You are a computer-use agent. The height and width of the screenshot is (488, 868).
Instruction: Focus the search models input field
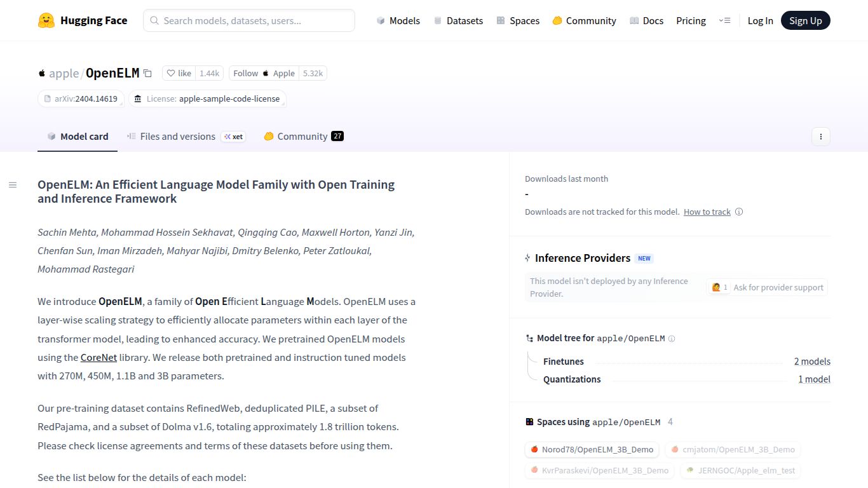[249, 20]
